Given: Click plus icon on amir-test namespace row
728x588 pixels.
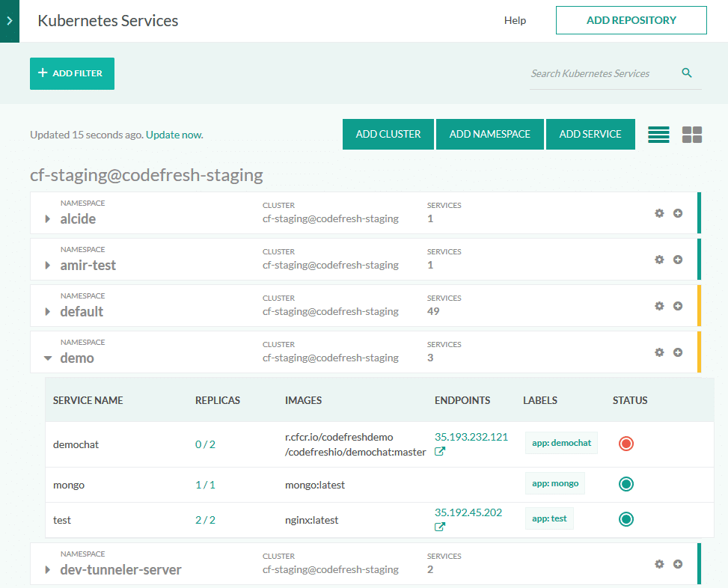Looking at the screenshot, I should pyautogui.click(x=678, y=260).
